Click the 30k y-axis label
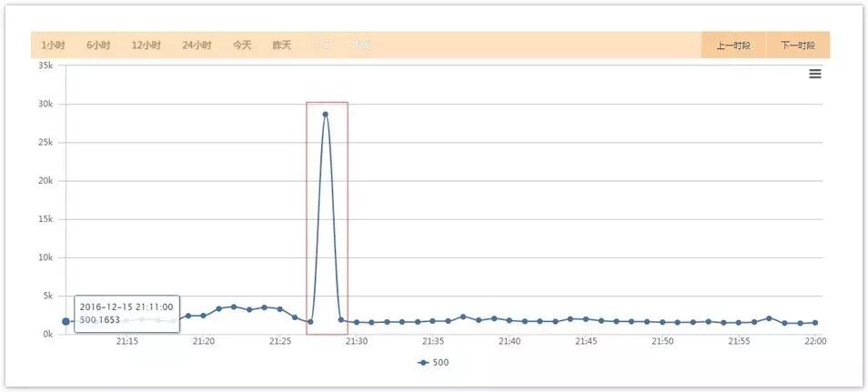The image size is (868, 392). click(45, 104)
